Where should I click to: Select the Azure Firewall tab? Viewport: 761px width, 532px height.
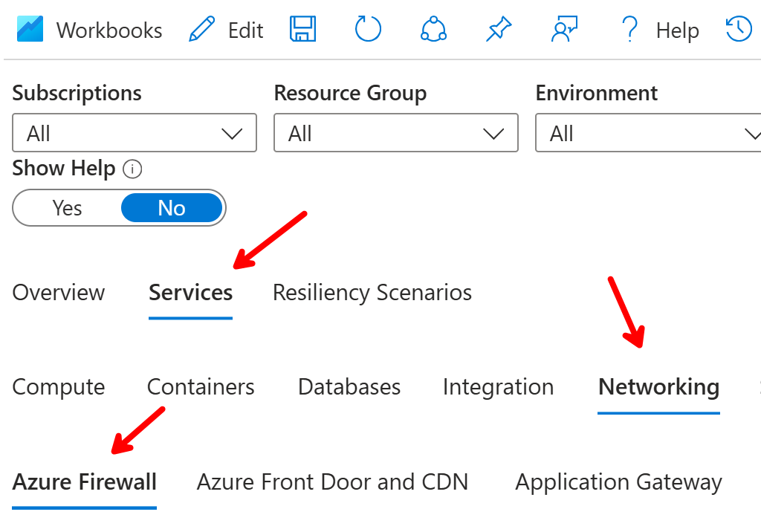coord(85,482)
